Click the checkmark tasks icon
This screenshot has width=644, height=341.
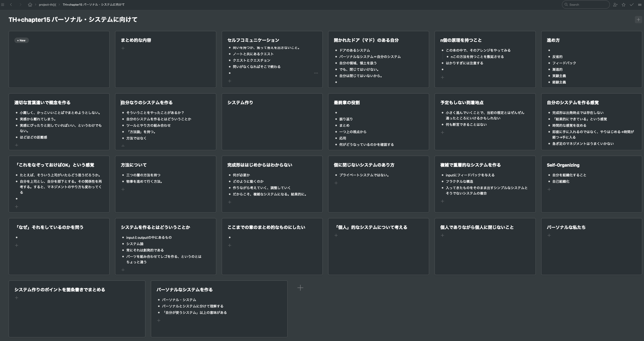[632, 5]
